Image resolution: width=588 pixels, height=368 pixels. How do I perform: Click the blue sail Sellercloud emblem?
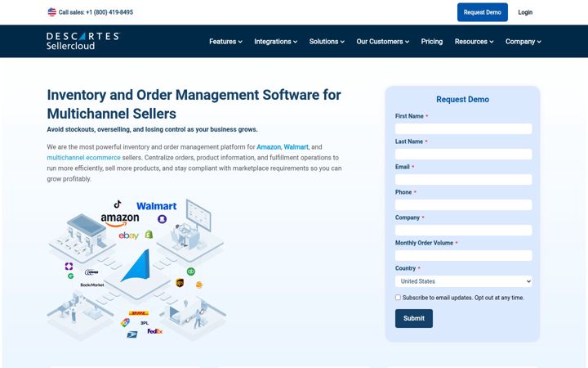coord(136,266)
